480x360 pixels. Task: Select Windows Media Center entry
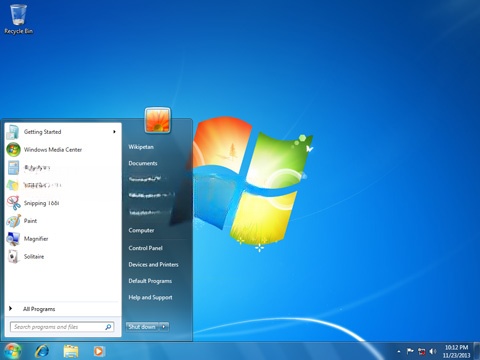click(x=63, y=150)
